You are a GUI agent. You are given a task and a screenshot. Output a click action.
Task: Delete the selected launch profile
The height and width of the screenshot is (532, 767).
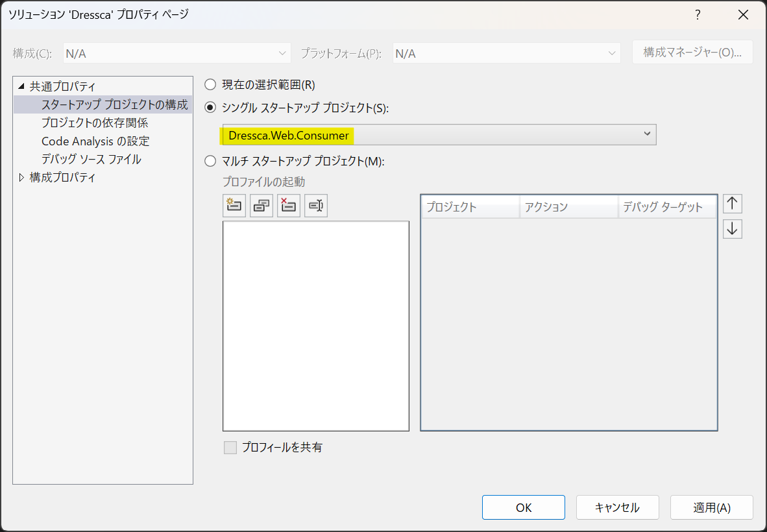[289, 205]
